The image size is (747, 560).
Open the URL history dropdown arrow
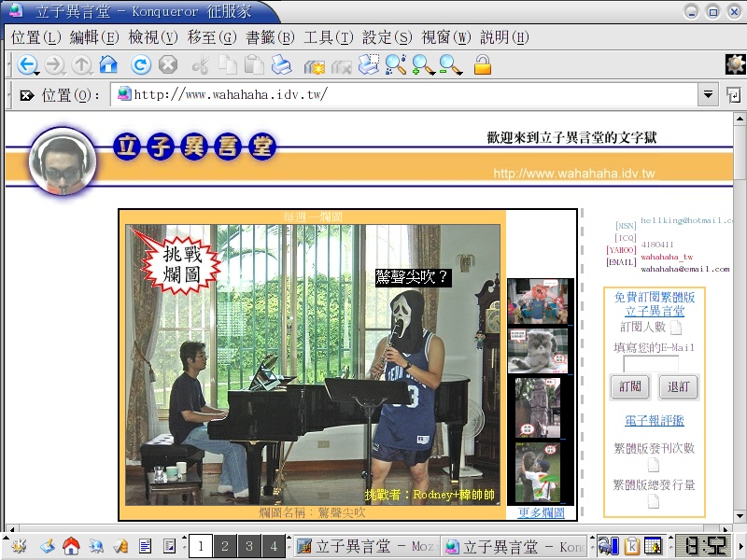pos(708,95)
